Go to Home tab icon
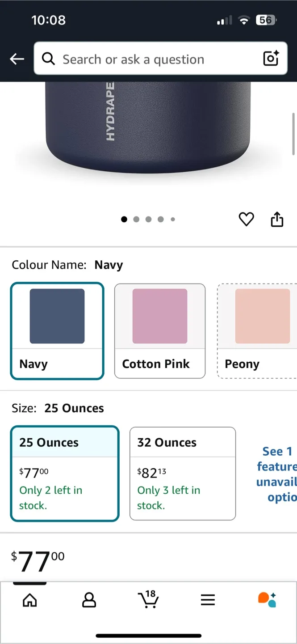The width and height of the screenshot is (297, 644). [x=30, y=600]
